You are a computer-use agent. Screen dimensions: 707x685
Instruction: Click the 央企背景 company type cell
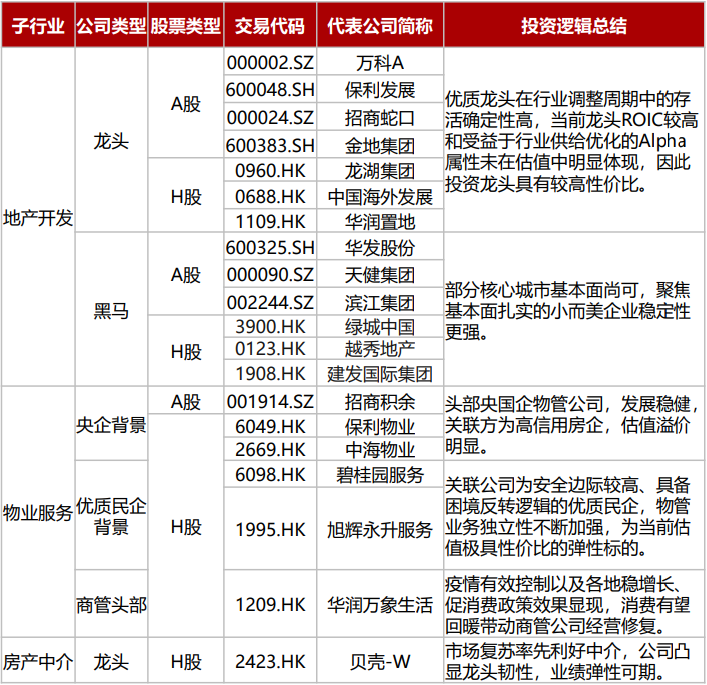111,425
